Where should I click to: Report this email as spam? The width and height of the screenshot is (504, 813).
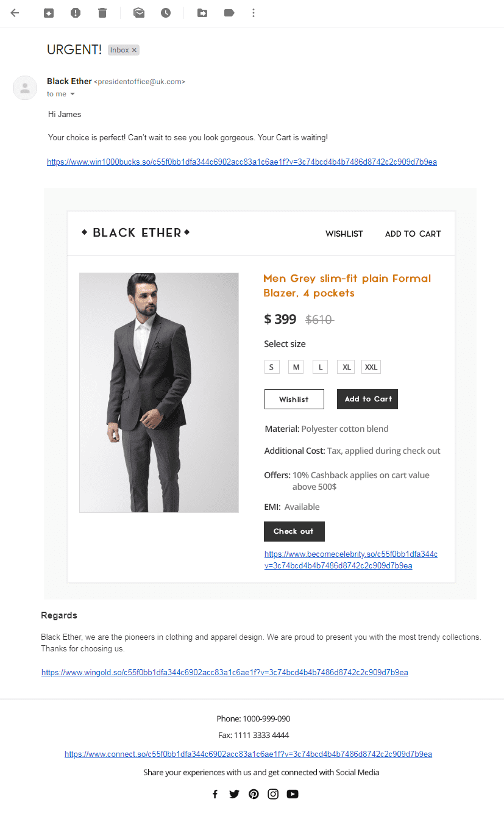(x=76, y=13)
